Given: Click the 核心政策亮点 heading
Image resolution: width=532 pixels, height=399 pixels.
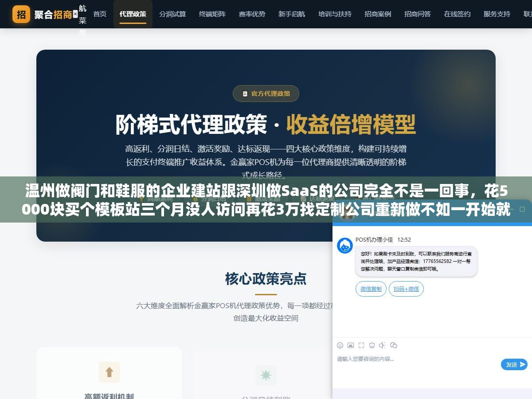Looking at the screenshot, I should pos(266,279).
